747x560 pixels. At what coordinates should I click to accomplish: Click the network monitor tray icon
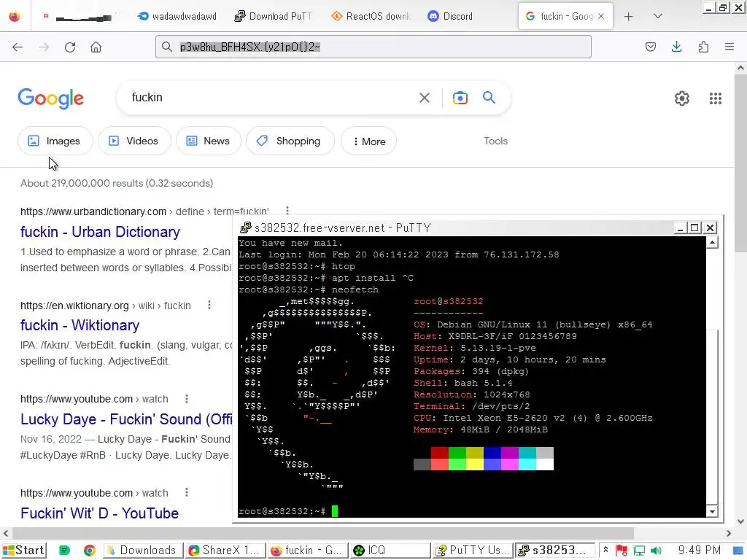pyautogui.click(x=639, y=551)
